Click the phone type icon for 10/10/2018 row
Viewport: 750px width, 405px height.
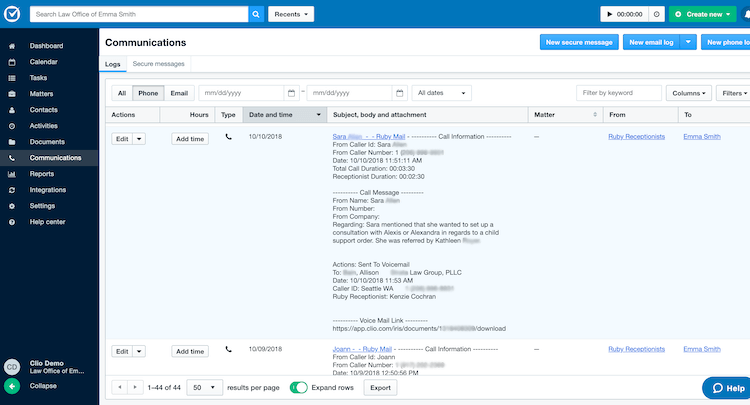click(229, 137)
